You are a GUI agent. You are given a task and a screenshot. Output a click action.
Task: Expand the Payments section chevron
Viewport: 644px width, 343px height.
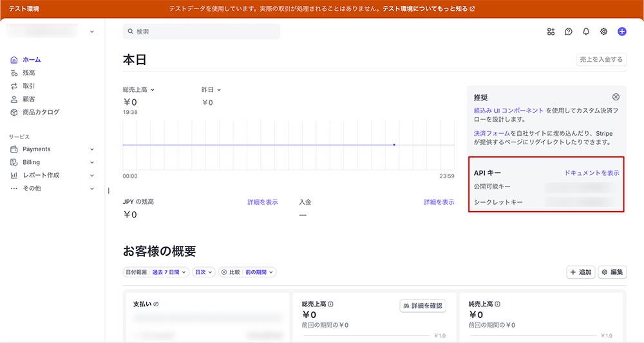pyautogui.click(x=92, y=149)
